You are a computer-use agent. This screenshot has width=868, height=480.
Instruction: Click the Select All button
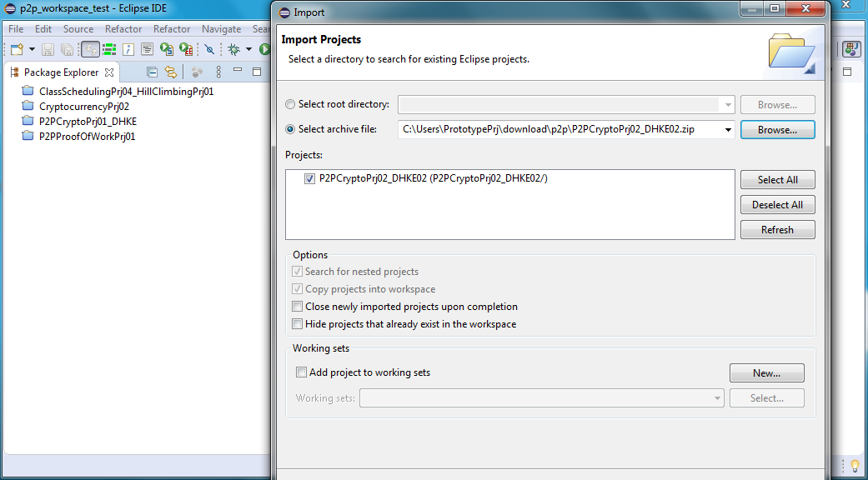point(778,180)
